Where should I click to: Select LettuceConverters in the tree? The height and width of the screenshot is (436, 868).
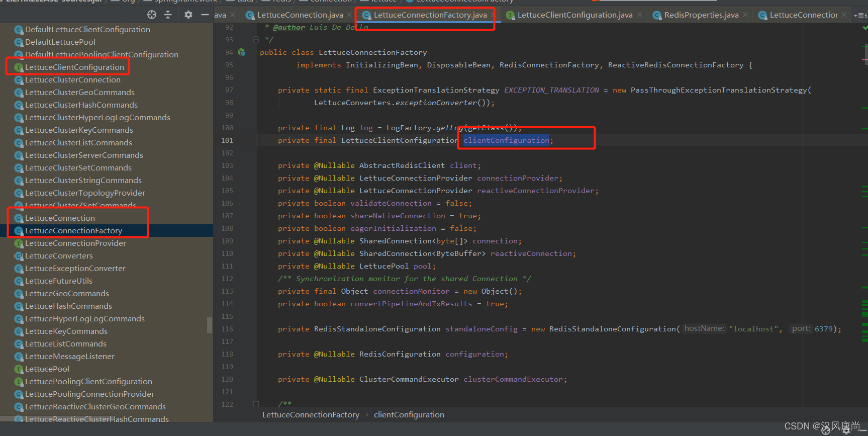pos(59,256)
